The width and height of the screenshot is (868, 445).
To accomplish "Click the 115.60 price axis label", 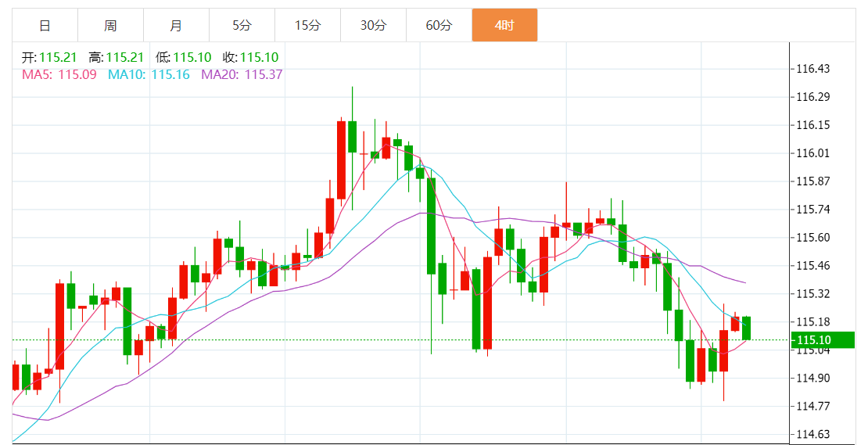I will [x=813, y=238].
